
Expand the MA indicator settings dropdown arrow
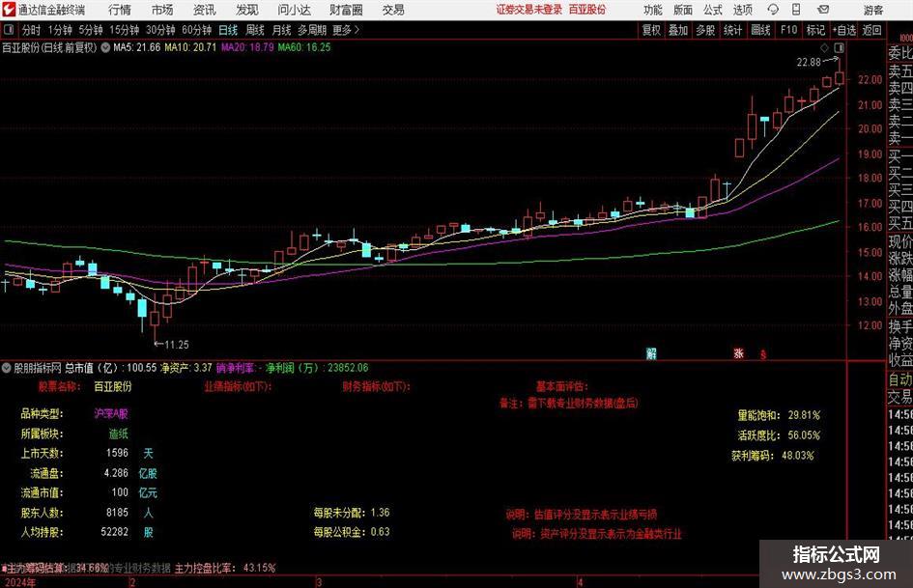tap(105, 47)
